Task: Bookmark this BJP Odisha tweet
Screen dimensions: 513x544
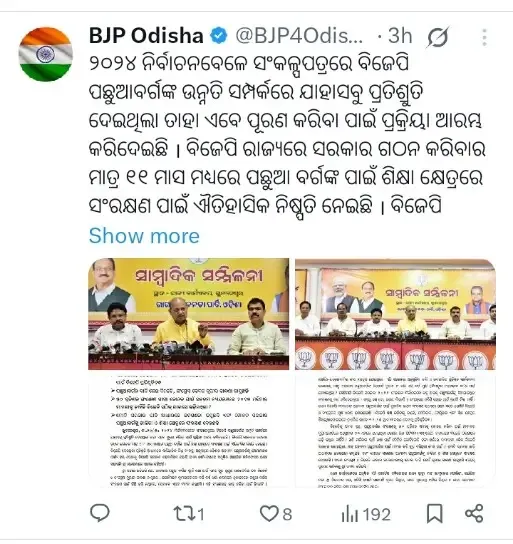Action: click(x=435, y=513)
